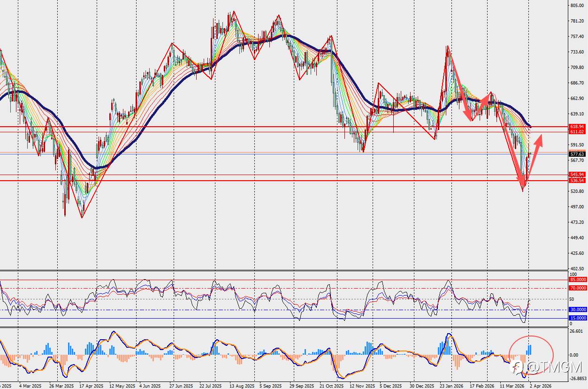This screenshot has width=588, height=389.
Task: Click the 591.50 price axis label
Action: tap(577, 145)
